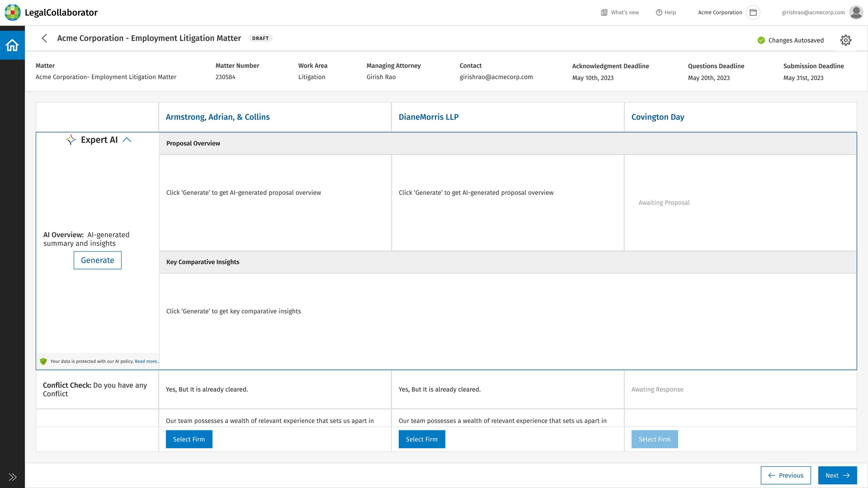Click the Acme Corporation folder icon
Viewport: 868px width, 488px height.
point(753,12)
